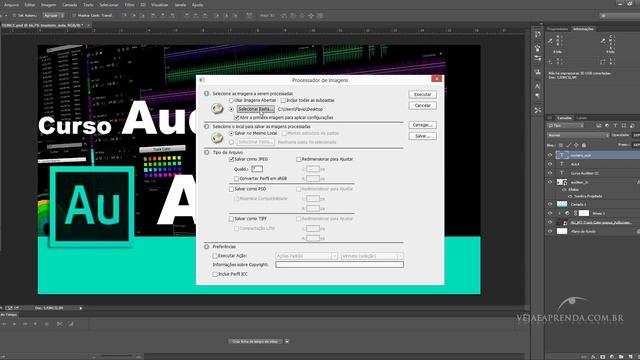
Task: Enable the Usar Imagens Abertas checkbox
Action: (x=231, y=100)
